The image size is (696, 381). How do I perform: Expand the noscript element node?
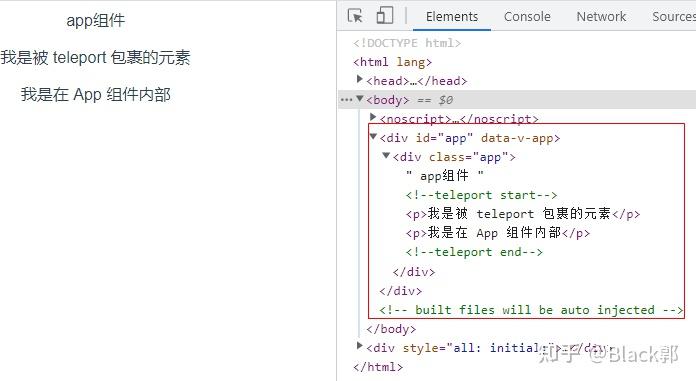pyautogui.click(x=373, y=117)
